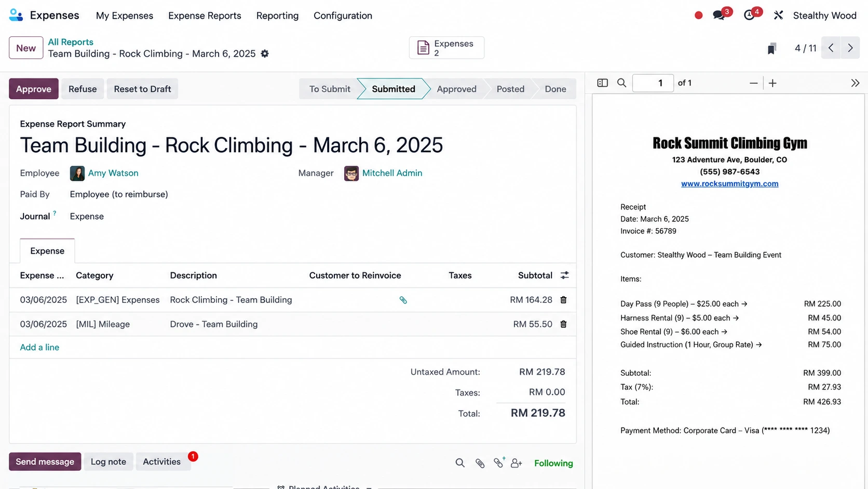This screenshot has width=868, height=489.
Task: Open the Expense Reports menu
Action: click(x=205, y=16)
